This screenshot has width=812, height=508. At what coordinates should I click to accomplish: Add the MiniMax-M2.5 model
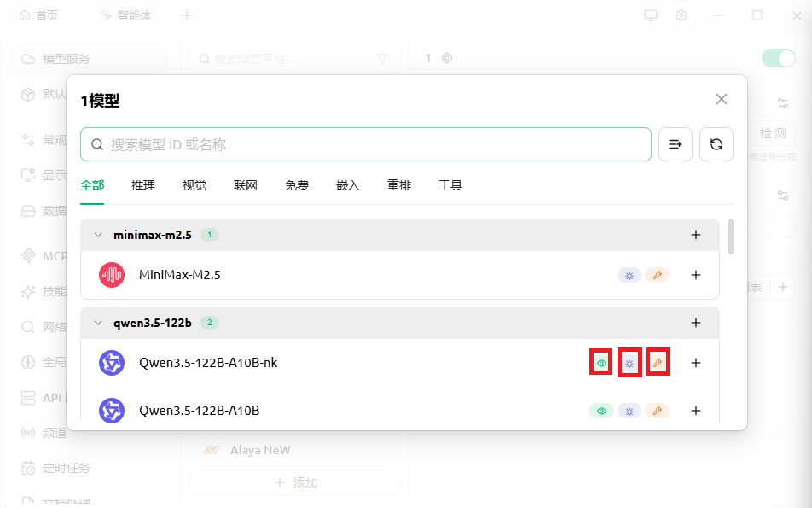pos(696,275)
